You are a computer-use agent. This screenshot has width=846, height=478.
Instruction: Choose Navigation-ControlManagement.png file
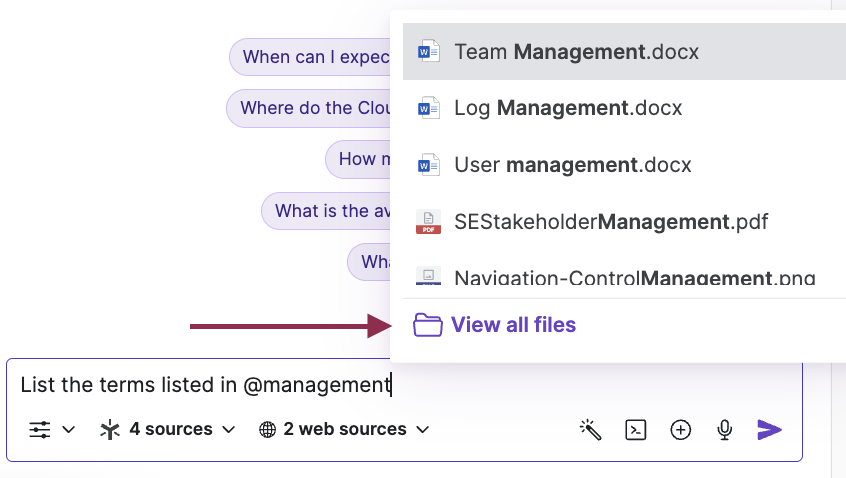tap(624, 275)
